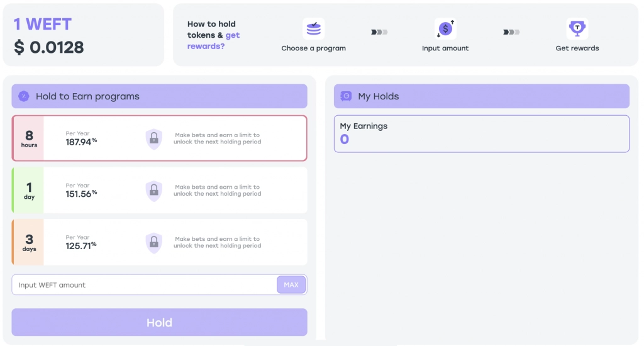Click the Choose a program coin stack icon
Viewport: 644px width, 346px height.
pyautogui.click(x=314, y=29)
